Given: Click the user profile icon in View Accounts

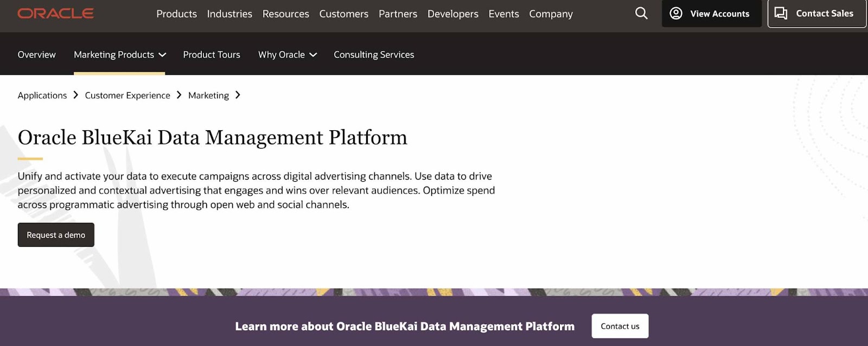Looking at the screenshot, I should 676,14.
